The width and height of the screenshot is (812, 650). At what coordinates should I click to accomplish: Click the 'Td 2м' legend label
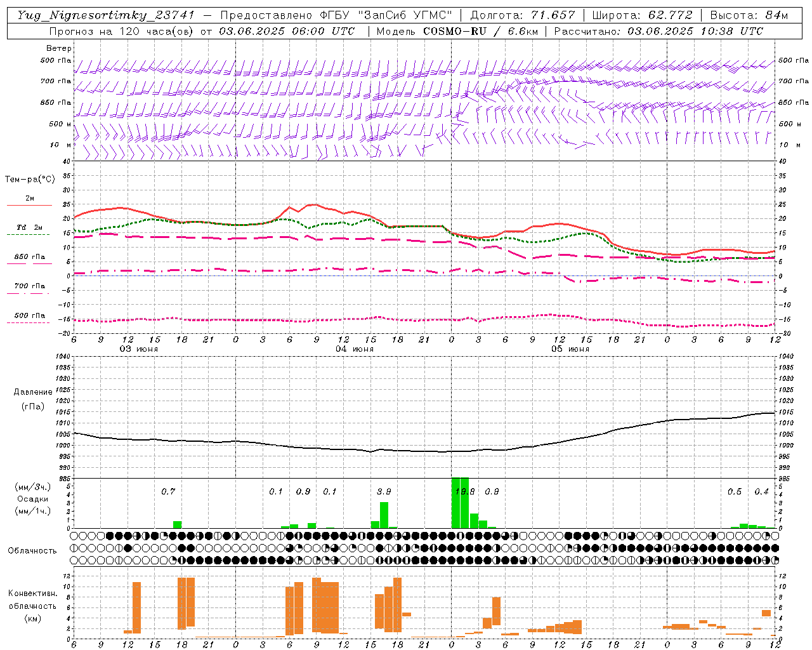pos(30,227)
